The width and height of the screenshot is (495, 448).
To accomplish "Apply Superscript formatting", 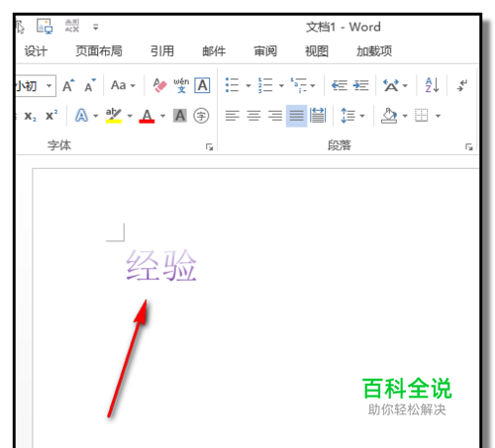I will pos(51,116).
